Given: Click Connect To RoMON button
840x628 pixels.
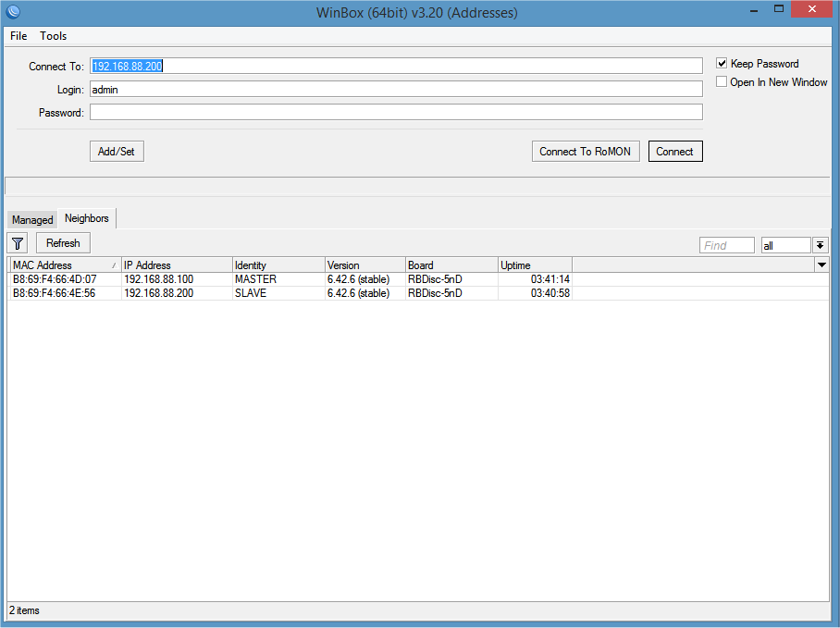Looking at the screenshot, I should point(586,152).
